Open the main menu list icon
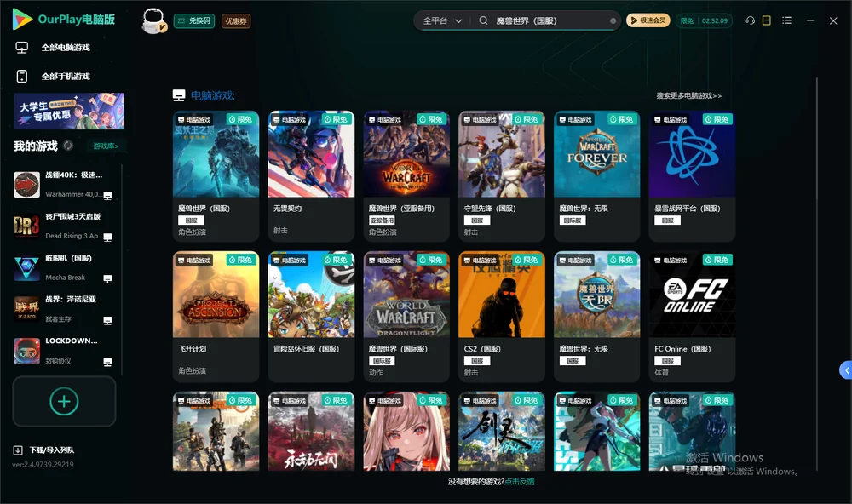The width and height of the screenshot is (852, 504). point(786,20)
